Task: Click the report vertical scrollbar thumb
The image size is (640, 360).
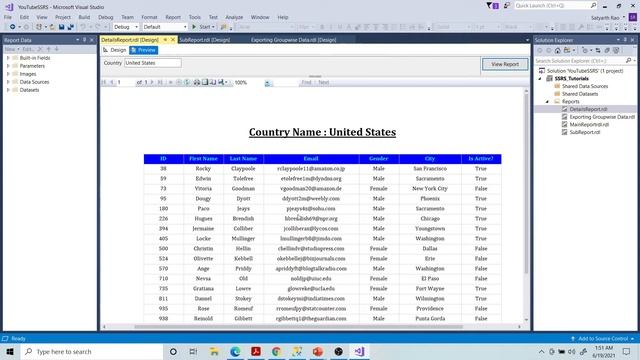Action: [x=526, y=184]
